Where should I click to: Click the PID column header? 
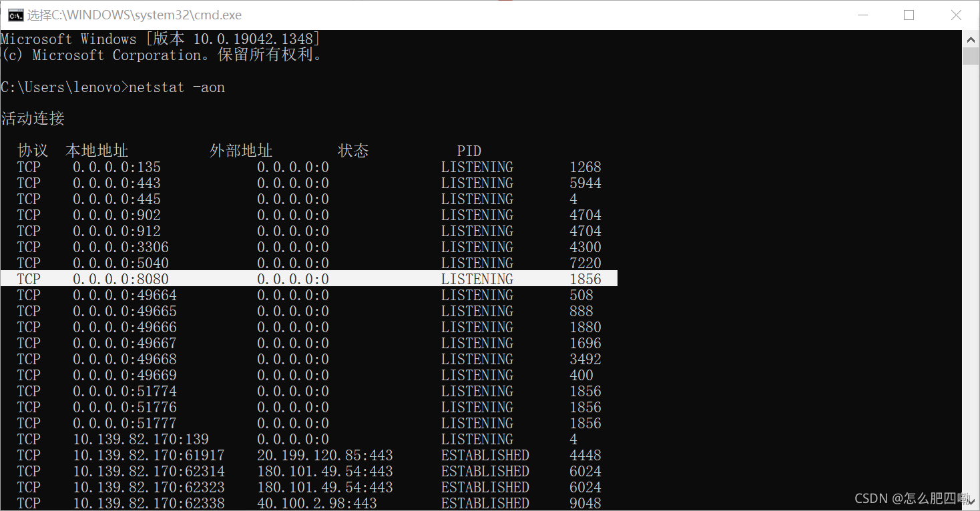point(469,151)
